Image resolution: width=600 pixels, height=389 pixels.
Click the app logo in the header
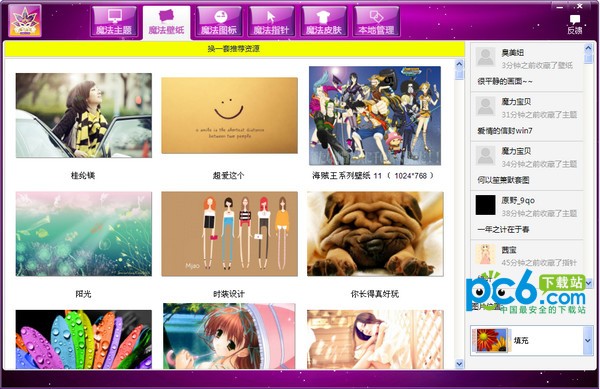pos(24,21)
